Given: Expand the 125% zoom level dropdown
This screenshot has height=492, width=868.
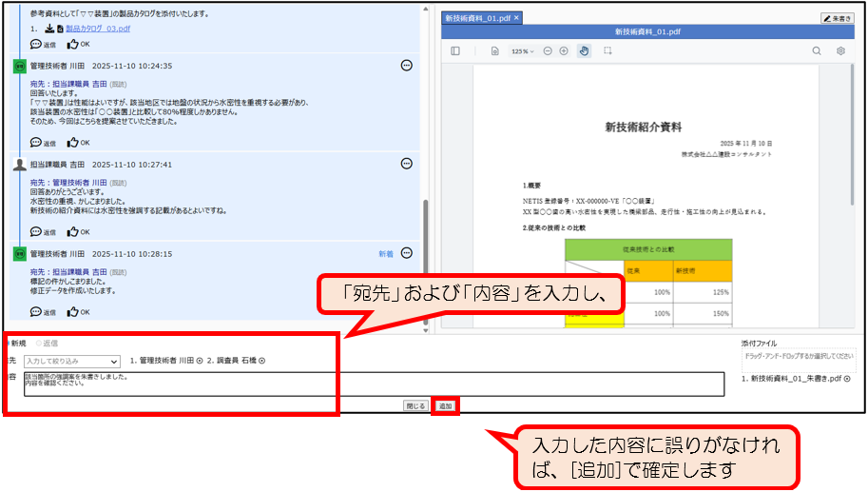Looking at the screenshot, I should point(522,50).
